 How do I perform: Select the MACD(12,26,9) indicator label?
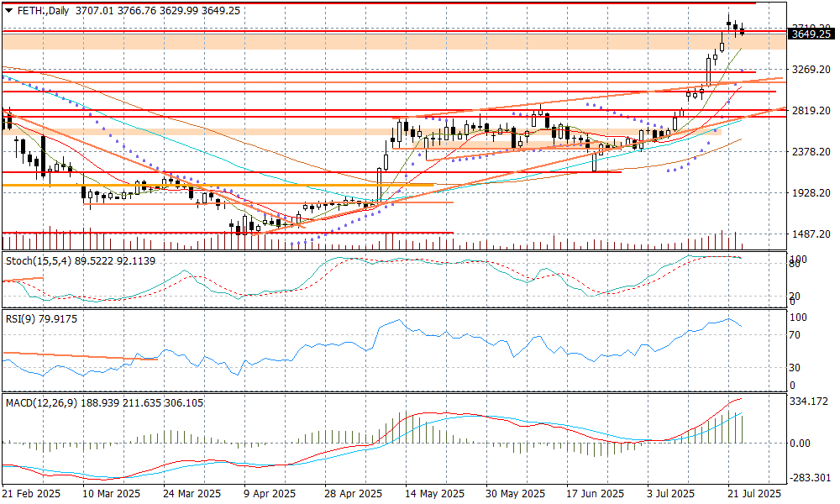click(x=42, y=402)
